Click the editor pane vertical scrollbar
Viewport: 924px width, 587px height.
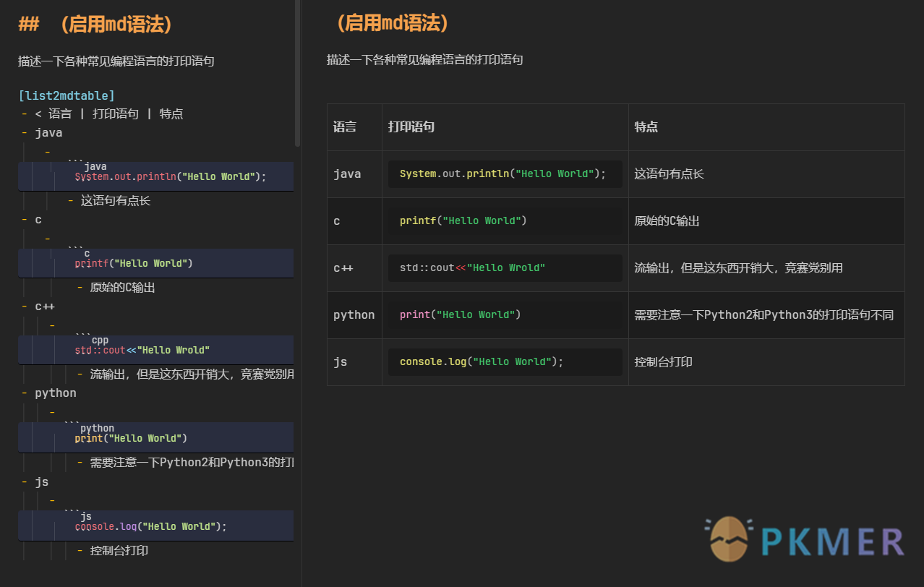tap(297, 72)
